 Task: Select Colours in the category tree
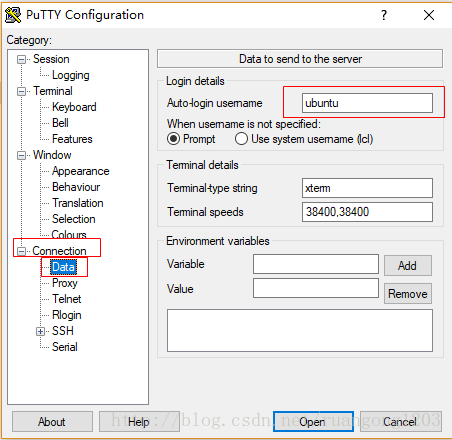[69, 235]
